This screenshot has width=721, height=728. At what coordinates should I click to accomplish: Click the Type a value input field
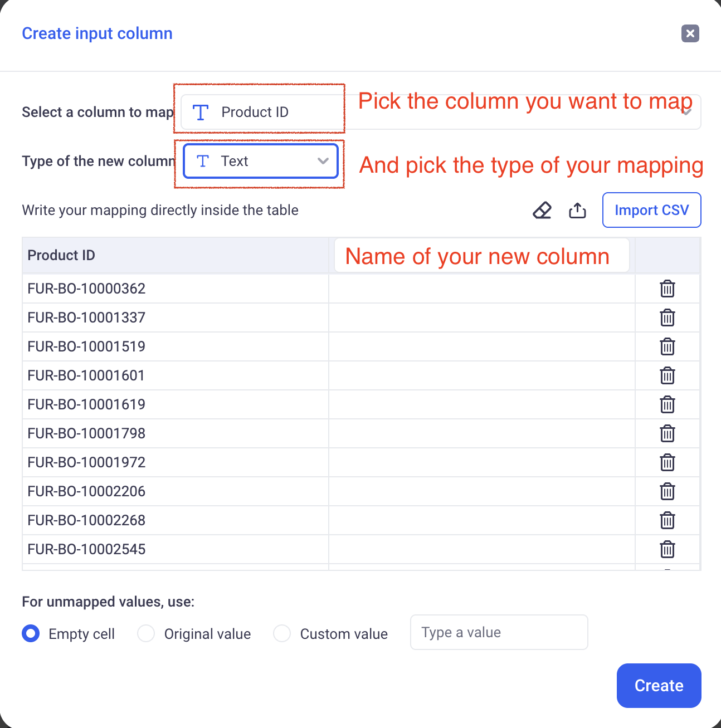coord(499,632)
